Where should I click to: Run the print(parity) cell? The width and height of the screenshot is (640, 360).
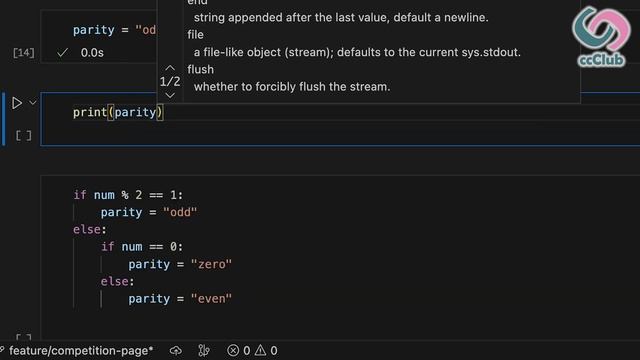pyautogui.click(x=17, y=103)
